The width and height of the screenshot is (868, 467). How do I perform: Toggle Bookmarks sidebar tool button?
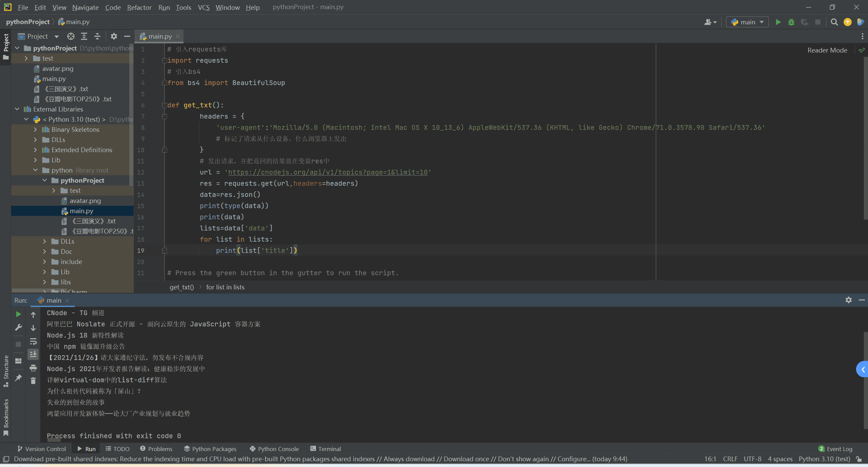[6, 418]
